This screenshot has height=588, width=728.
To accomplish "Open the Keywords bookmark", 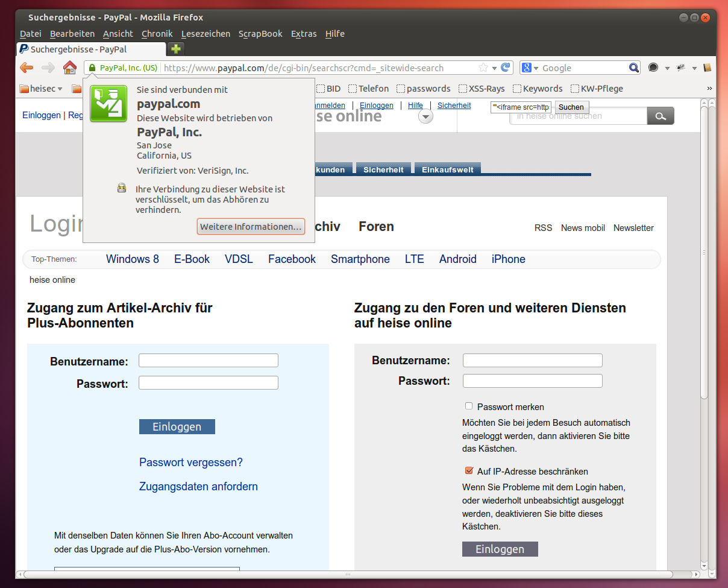I will tap(538, 89).
